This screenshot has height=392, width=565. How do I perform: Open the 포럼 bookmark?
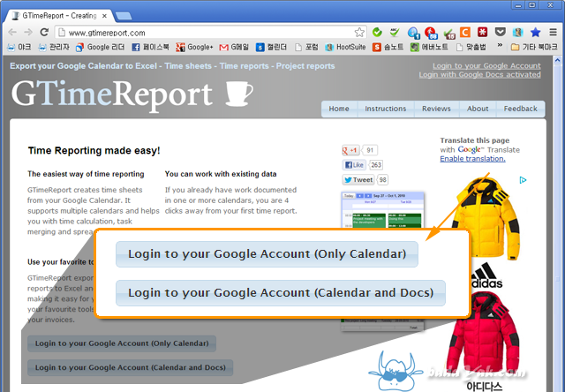click(306, 47)
